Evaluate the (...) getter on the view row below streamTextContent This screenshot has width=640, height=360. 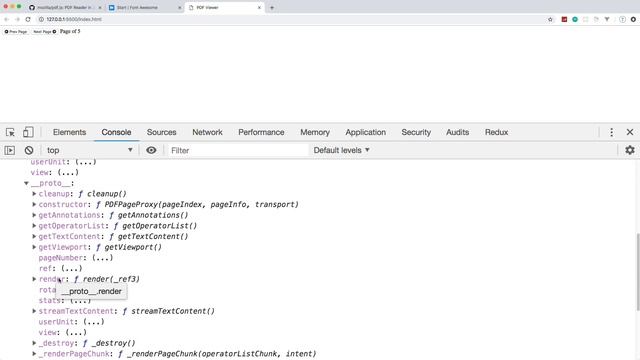pyautogui.click(x=76, y=332)
